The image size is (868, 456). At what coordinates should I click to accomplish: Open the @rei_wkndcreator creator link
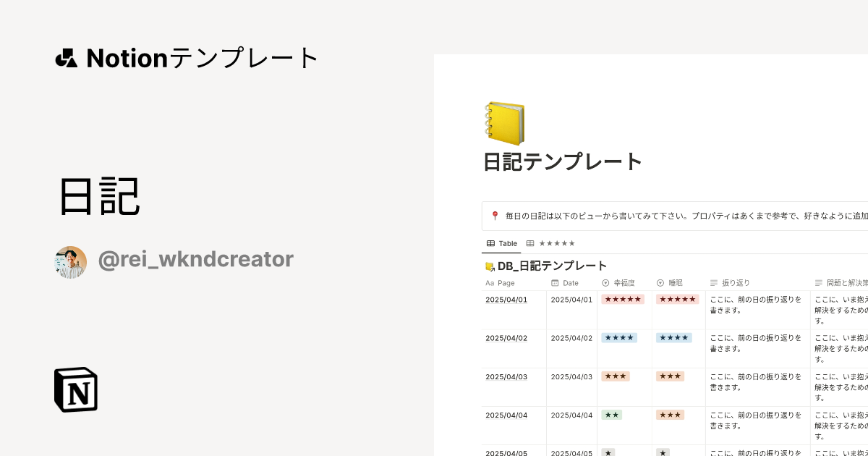point(195,259)
